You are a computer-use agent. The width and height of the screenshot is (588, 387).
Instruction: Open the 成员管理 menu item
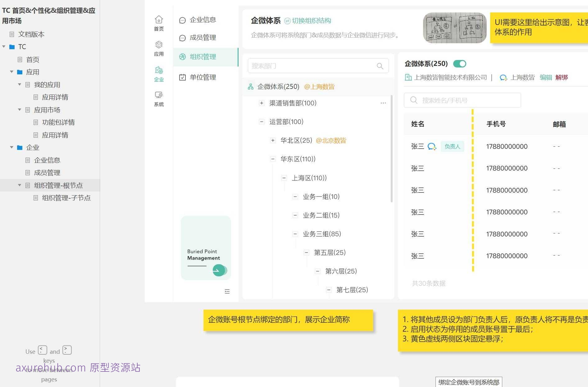203,38
